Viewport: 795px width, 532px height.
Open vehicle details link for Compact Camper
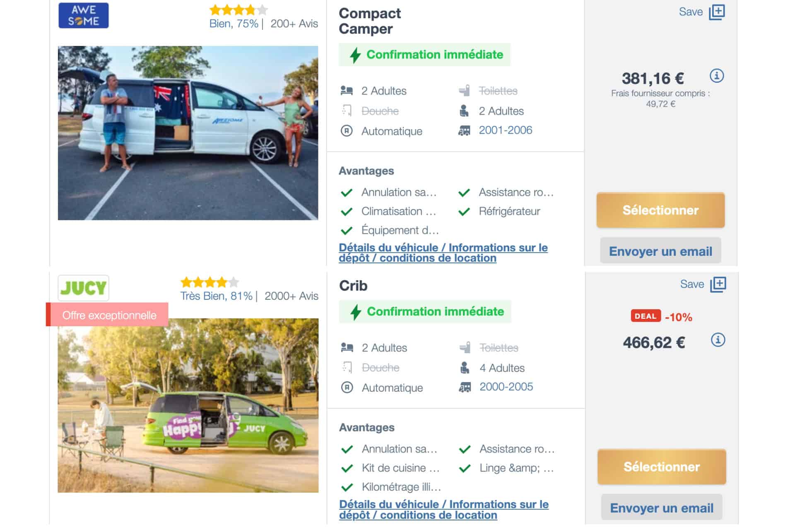(x=443, y=253)
